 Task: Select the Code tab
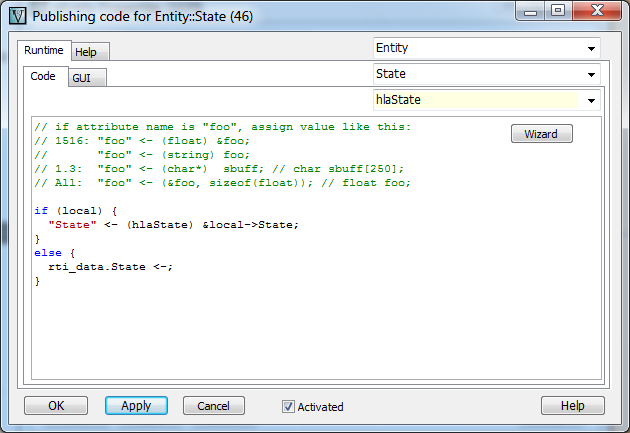pos(43,76)
